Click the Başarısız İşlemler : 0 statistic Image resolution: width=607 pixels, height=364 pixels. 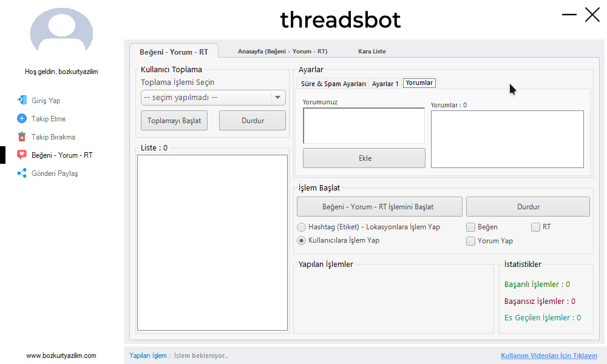tap(540, 302)
